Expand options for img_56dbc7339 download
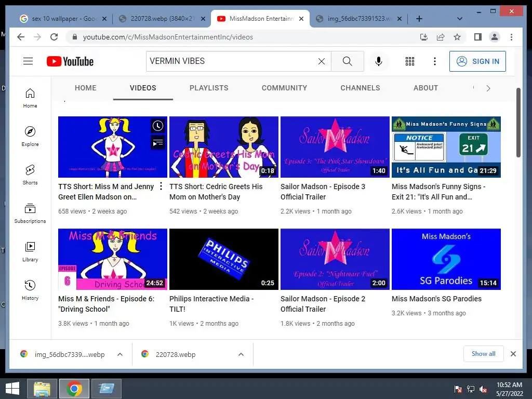Screen dimensions: 532x399 coord(120,354)
